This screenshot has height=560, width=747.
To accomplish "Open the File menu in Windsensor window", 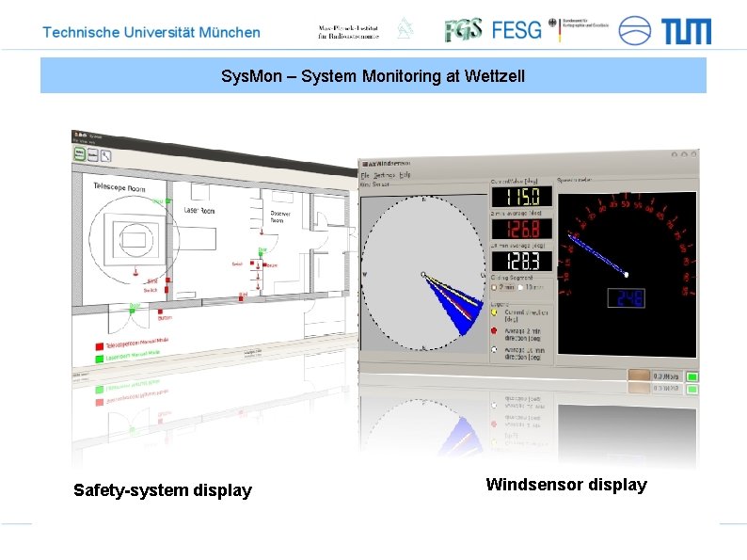I will click(x=365, y=175).
